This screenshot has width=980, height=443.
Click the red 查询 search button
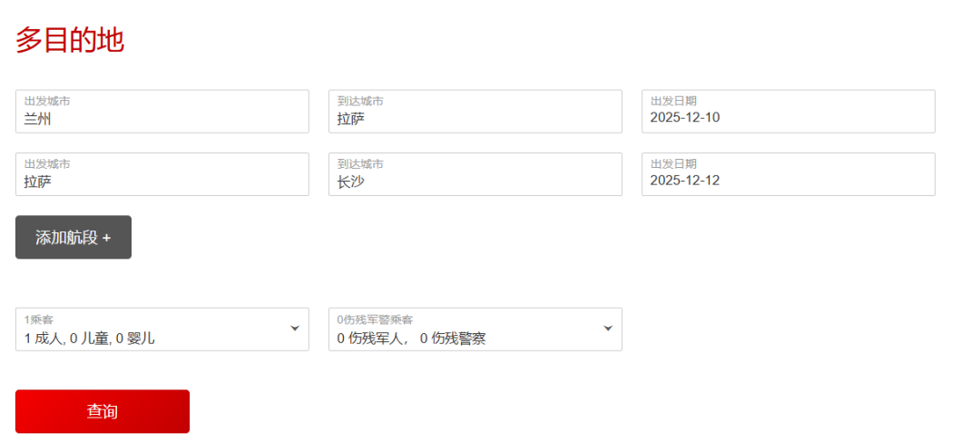tap(103, 411)
